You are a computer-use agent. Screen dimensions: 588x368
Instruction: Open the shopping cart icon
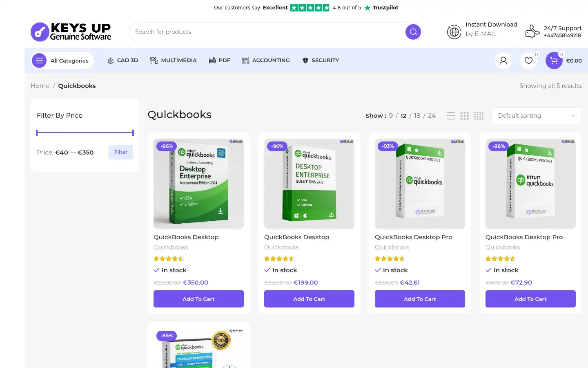point(554,61)
